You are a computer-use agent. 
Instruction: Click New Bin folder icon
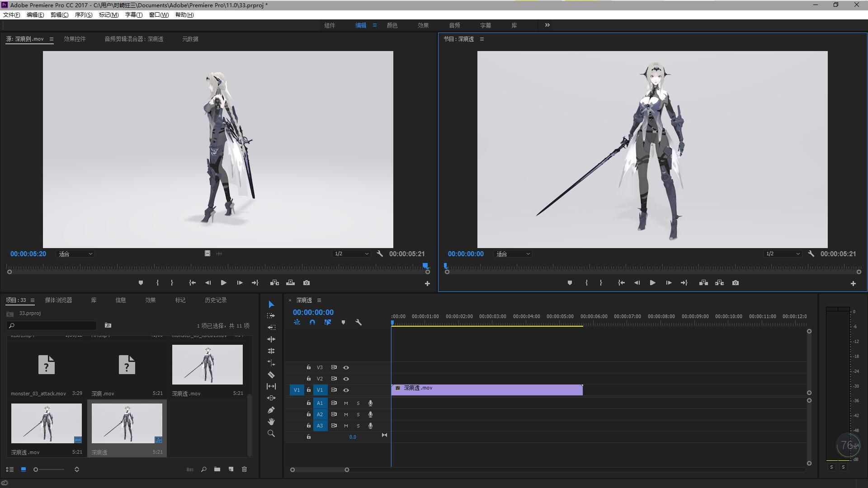[217, 469]
